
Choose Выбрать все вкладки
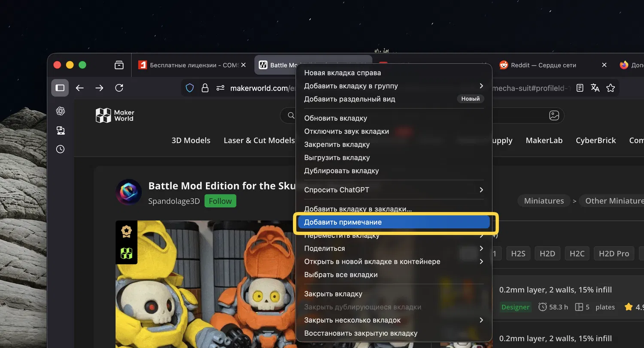point(394,275)
